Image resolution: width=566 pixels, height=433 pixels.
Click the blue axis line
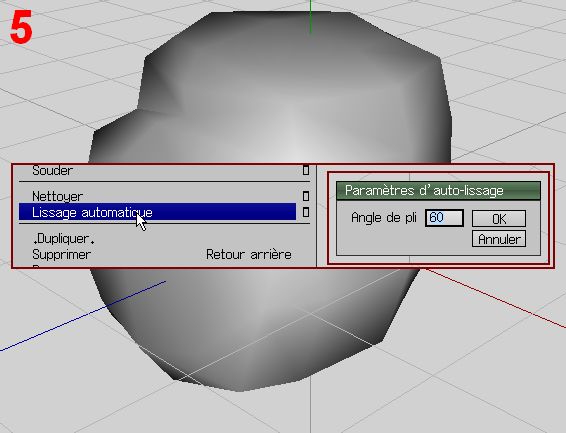click(x=83, y=316)
